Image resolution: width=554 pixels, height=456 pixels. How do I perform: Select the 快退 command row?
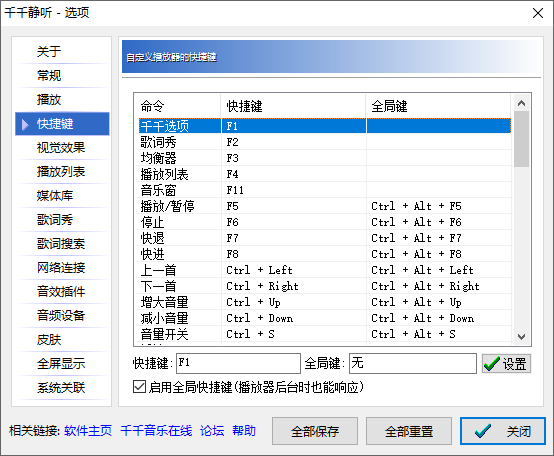click(x=325, y=238)
